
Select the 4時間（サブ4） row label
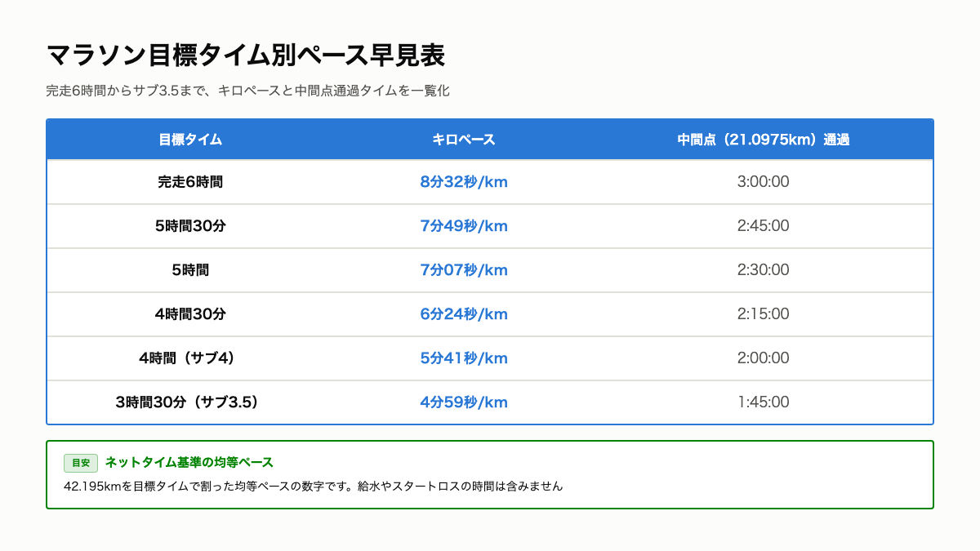coord(190,358)
